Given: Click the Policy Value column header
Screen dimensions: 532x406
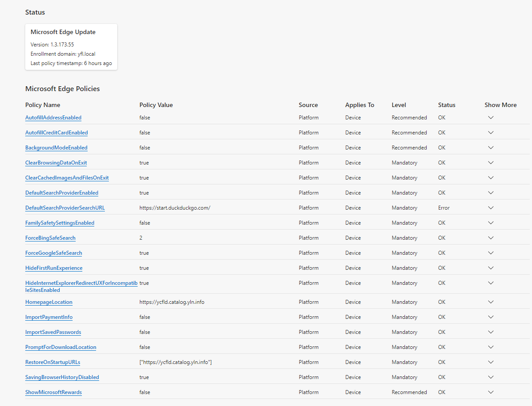Looking at the screenshot, I should 156,105.
